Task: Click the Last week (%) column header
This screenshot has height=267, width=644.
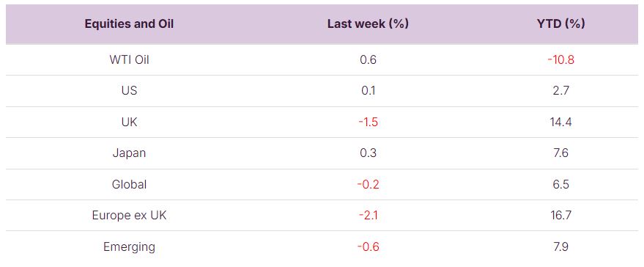Action: (x=368, y=24)
